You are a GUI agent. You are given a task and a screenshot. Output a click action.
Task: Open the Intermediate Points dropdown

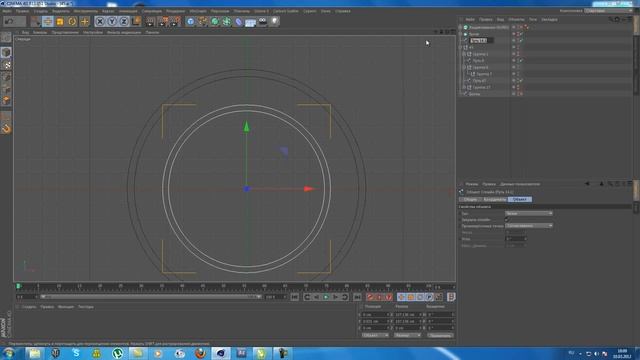point(529,226)
